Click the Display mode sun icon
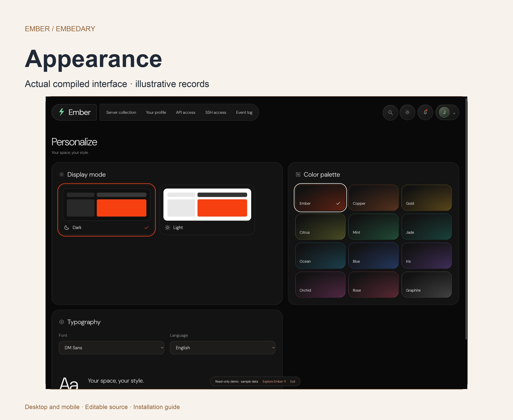This screenshot has height=420, width=513. [62, 174]
